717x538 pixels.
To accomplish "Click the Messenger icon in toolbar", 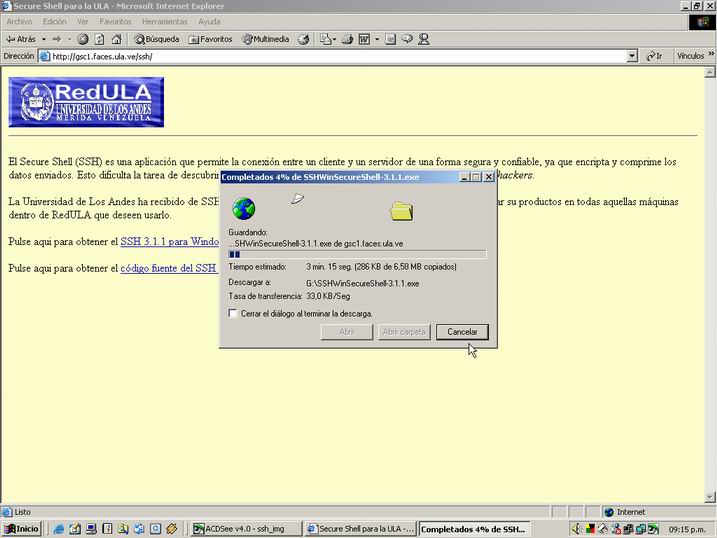I will tap(424, 39).
